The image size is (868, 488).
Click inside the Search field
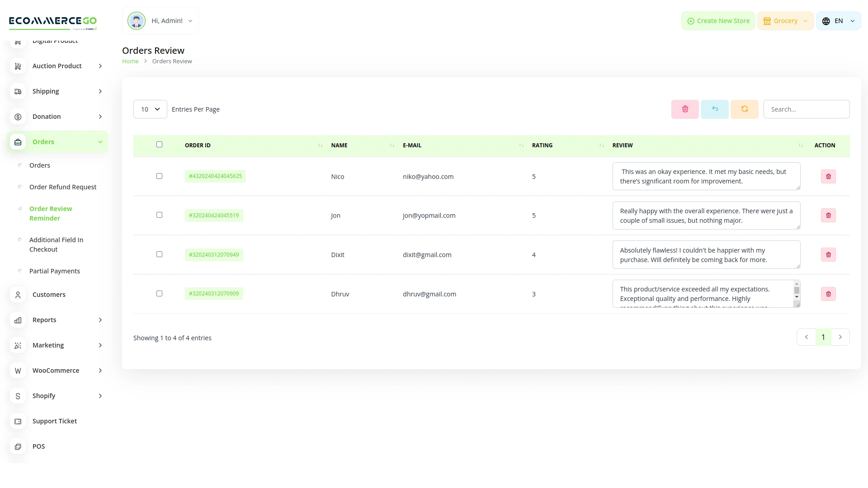coord(807,109)
